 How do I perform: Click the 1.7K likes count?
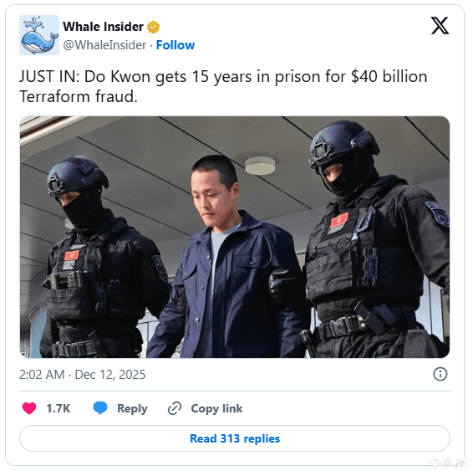[58, 408]
